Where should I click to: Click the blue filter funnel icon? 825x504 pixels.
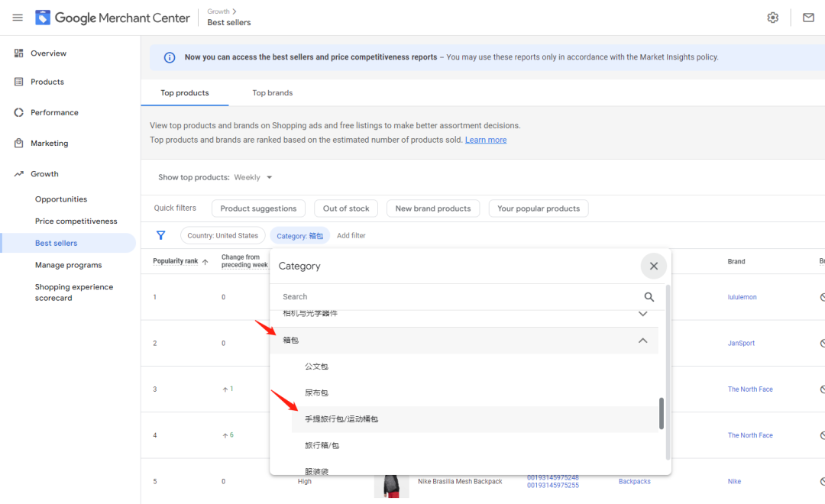pos(160,236)
